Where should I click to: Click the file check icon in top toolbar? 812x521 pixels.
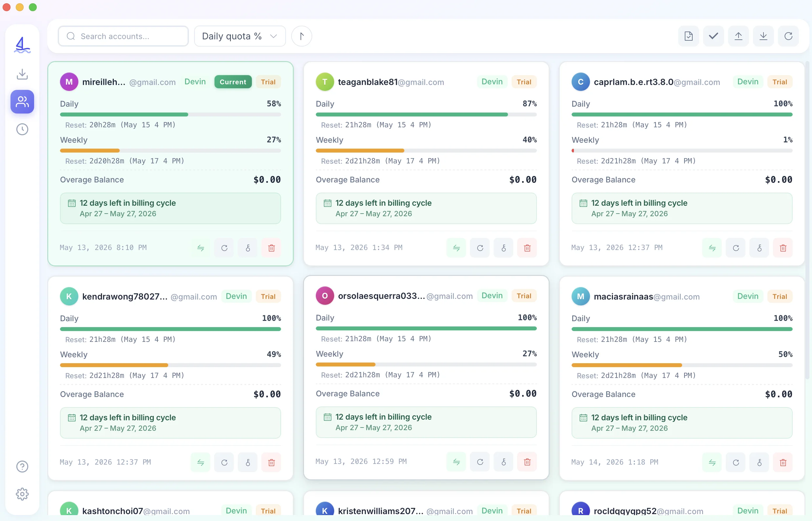click(688, 36)
